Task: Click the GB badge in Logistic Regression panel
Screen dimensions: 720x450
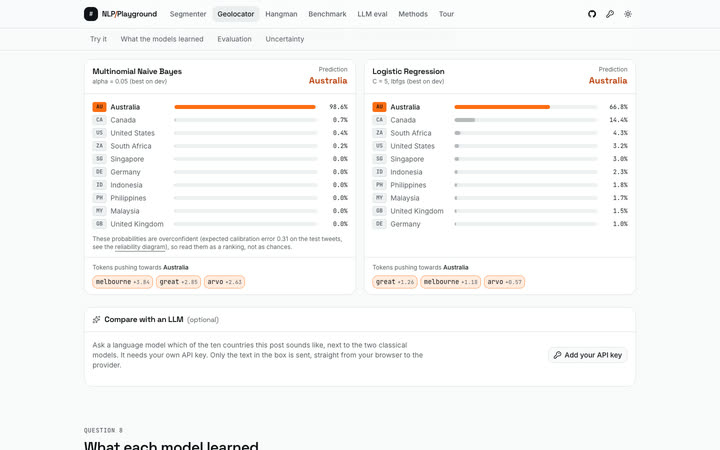Action: click(x=379, y=211)
